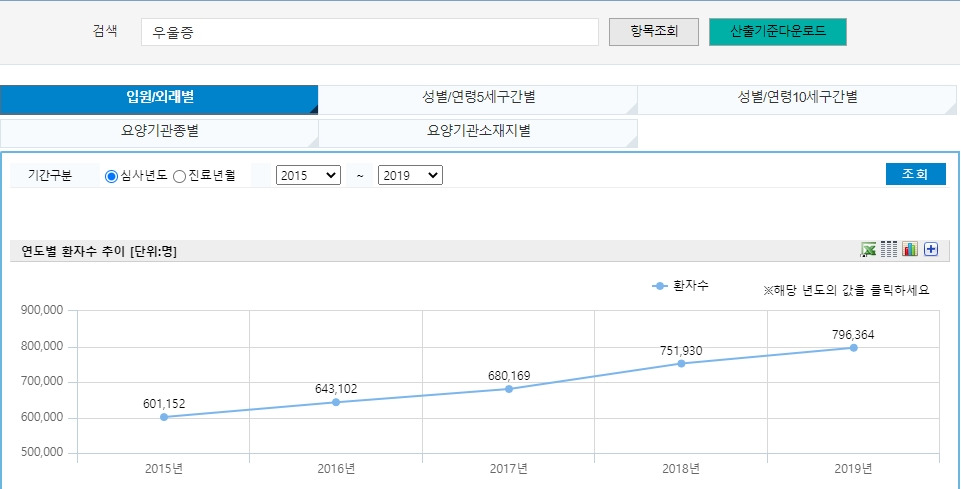The height and width of the screenshot is (489, 961).
Task: Click the 2015 data point 601,152
Action: pos(164,417)
